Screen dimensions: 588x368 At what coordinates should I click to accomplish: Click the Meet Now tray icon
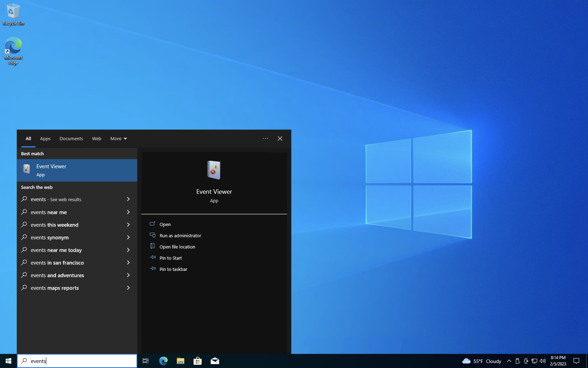pyautogui.click(x=526, y=361)
